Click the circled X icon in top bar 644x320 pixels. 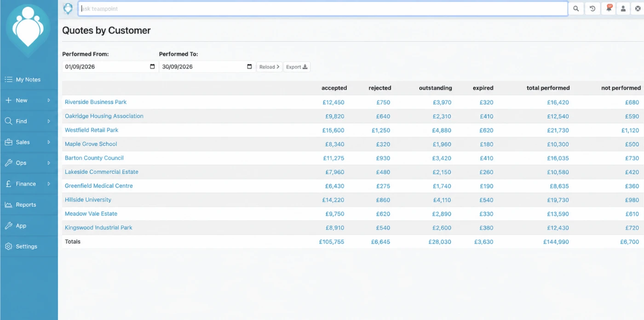click(x=638, y=9)
